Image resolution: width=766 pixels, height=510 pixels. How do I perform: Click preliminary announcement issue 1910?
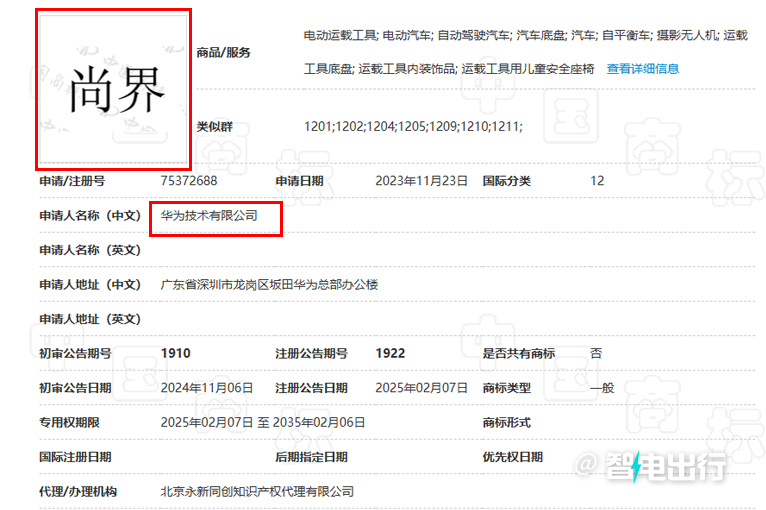pos(175,353)
